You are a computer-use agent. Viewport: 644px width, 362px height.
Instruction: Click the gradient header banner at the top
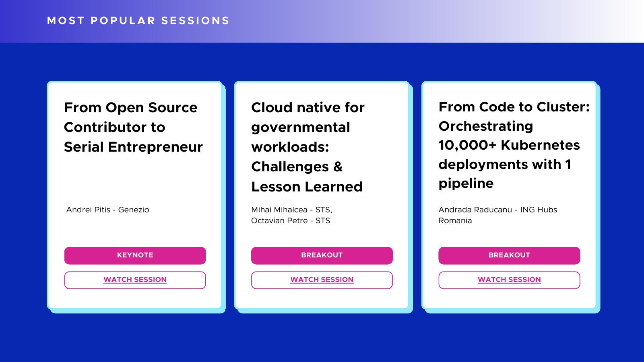(x=402, y=21)
